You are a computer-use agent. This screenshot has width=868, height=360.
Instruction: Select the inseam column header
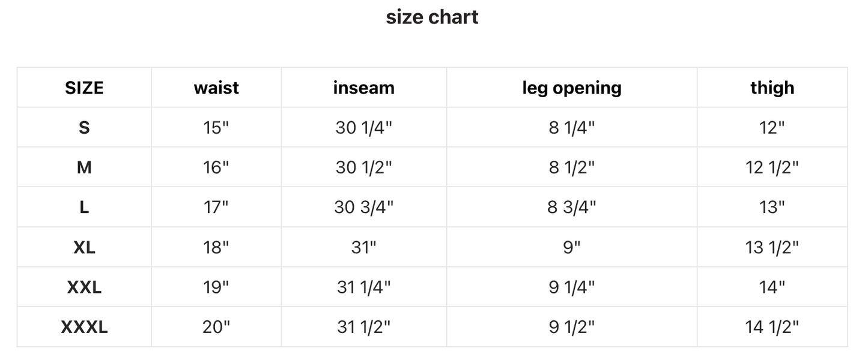tap(364, 88)
